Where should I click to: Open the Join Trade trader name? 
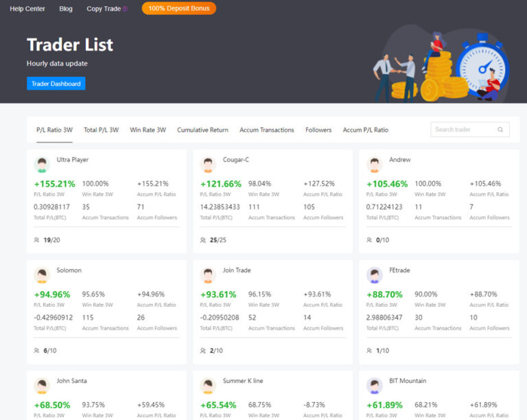[237, 270]
